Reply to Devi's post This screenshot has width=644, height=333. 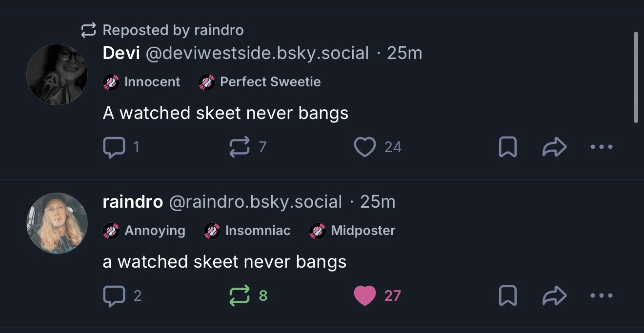pyautogui.click(x=114, y=147)
